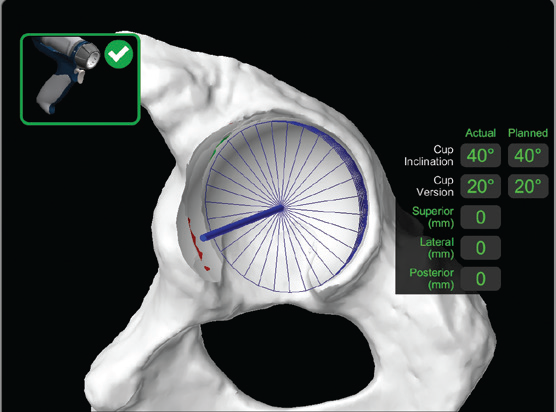Click the Actual column header

(x=480, y=133)
